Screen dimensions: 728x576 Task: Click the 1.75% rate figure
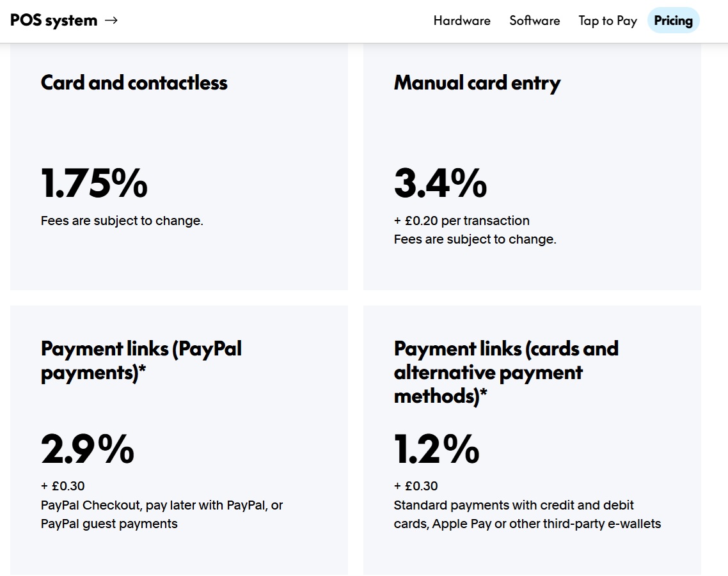click(x=93, y=184)
